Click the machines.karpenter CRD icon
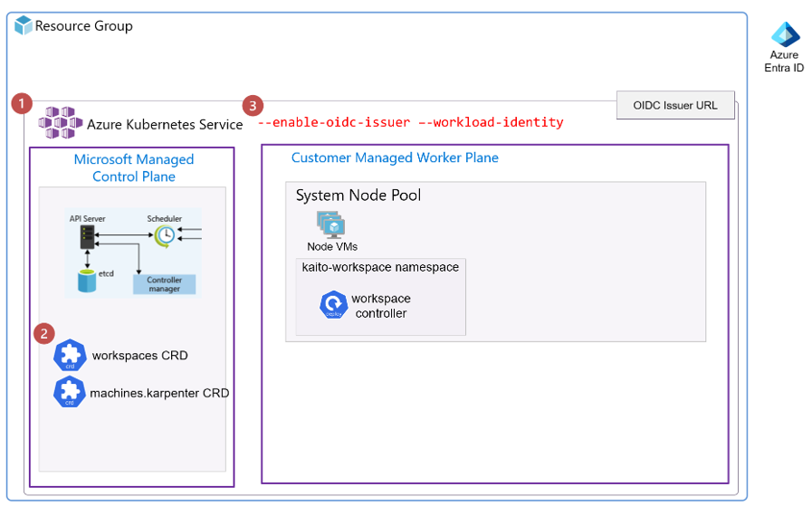The height and width of the screenshot is (506, 812). tap(70, 393)
